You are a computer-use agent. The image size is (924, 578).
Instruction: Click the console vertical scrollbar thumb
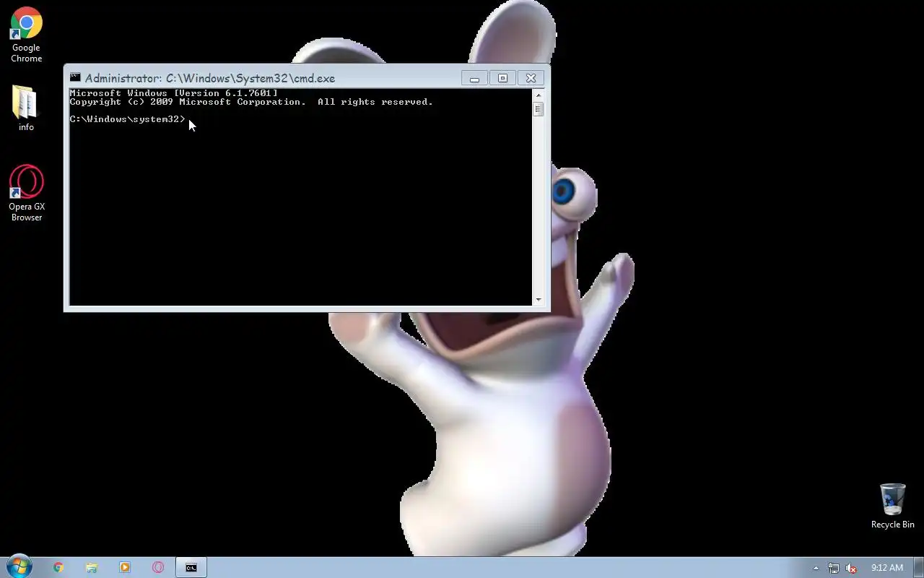click(538, 109)
